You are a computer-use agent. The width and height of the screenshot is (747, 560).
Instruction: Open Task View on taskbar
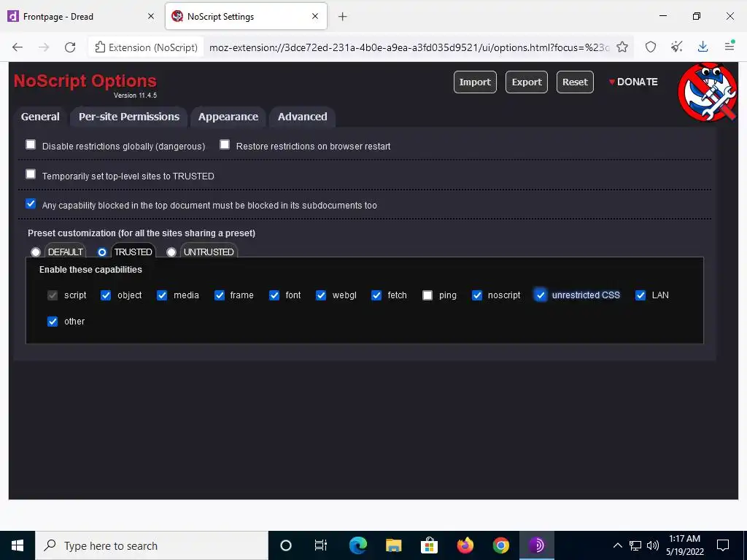(x=321, y=545)
